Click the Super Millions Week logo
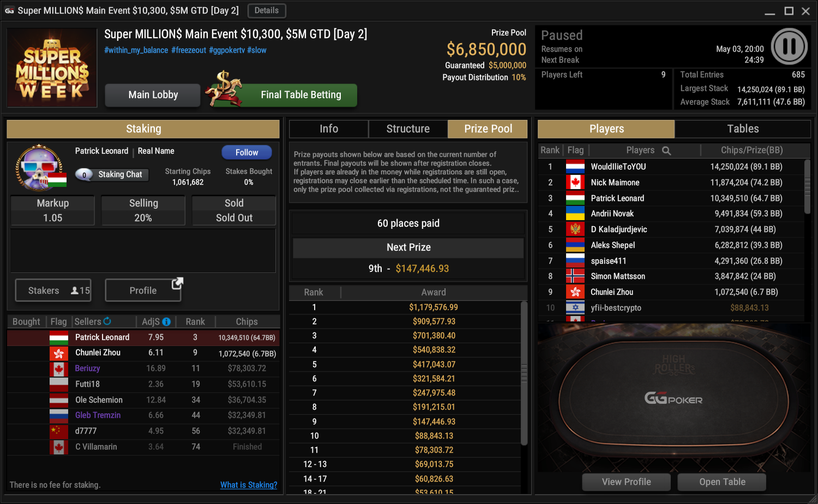The width and height of the screenshot is (818, 504). point(52,68)
